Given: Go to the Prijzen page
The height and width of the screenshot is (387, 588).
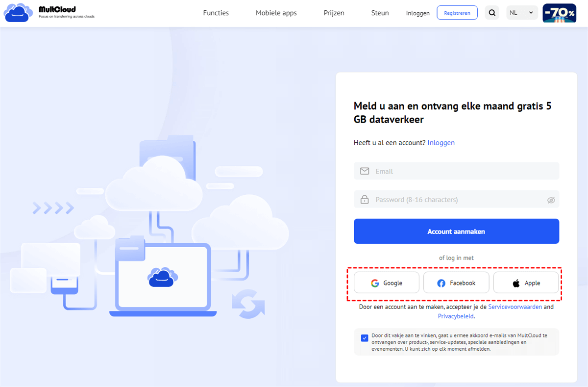Looking at the screenshot, I should pyautogui.click(x=334, y=13).
